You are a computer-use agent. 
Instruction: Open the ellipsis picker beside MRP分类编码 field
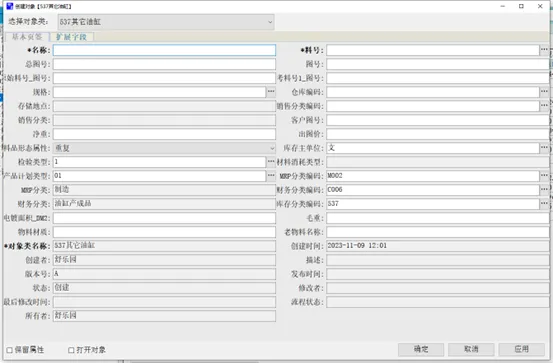pyautogui.click(x=544, y=176)
